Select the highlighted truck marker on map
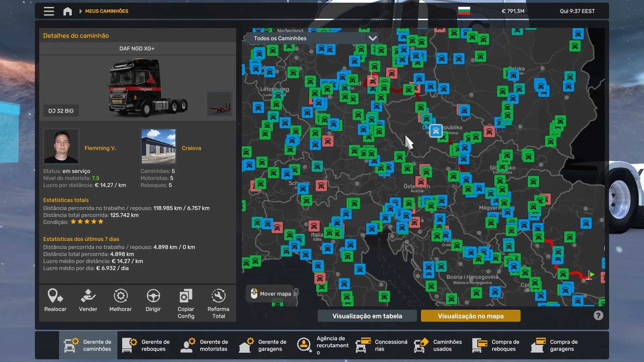 point(436,131)
